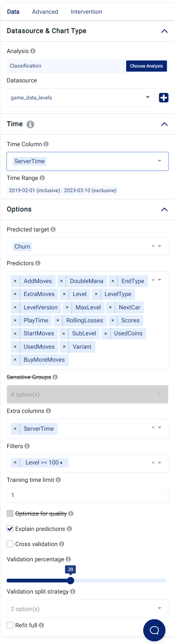Open the chat support bubble
This screenshot has width=174, height=644.
pos(154,630)
